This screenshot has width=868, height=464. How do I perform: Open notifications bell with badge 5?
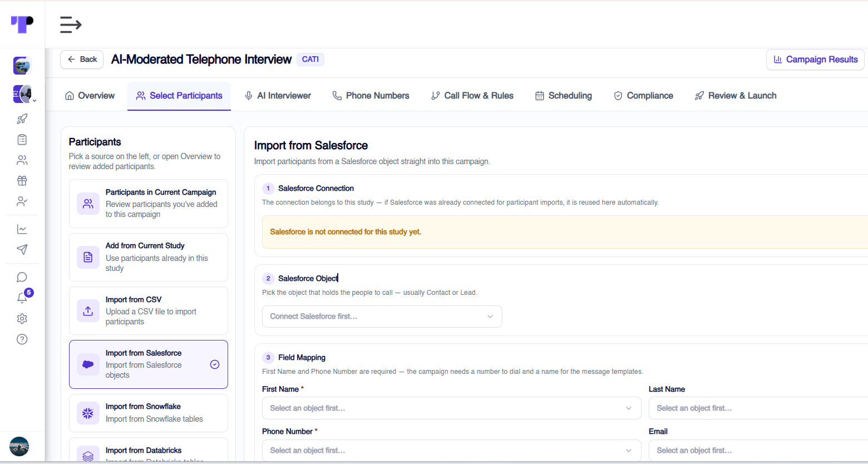click(23, 297)
